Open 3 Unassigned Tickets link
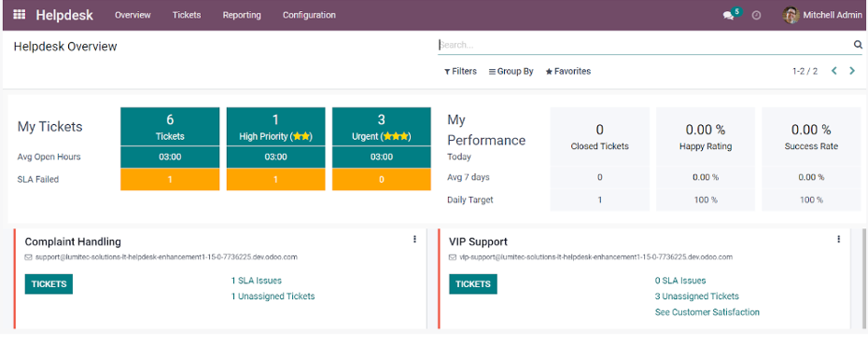868x345 pixels. tap(697, 297)
